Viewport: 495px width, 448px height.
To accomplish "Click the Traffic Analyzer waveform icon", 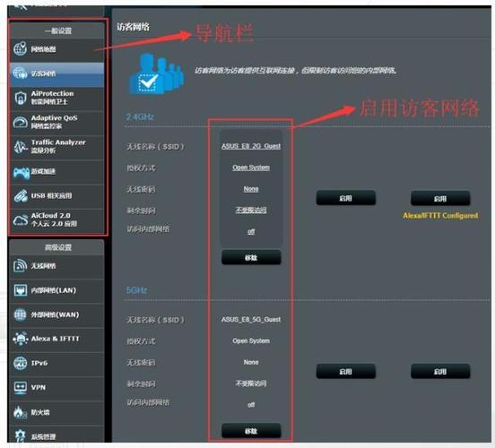I will click(21, 147).
